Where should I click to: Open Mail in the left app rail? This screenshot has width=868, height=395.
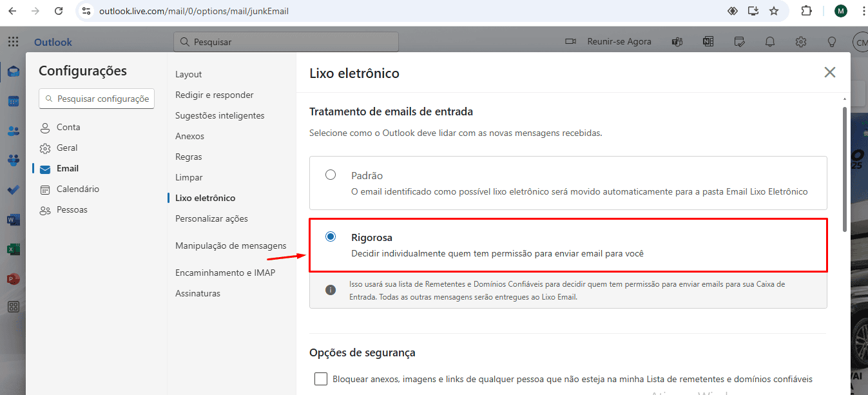(14, 72)
